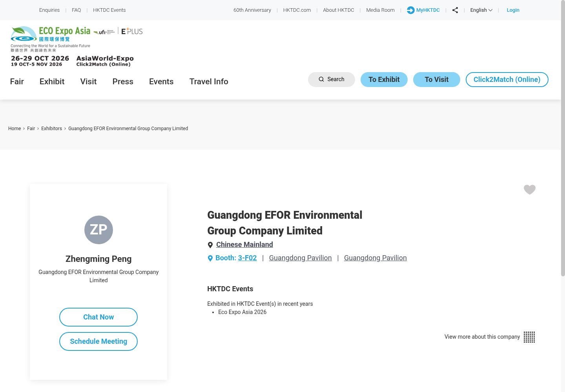Click the Search button
565x392 pixels.
[x=332, y=80]
